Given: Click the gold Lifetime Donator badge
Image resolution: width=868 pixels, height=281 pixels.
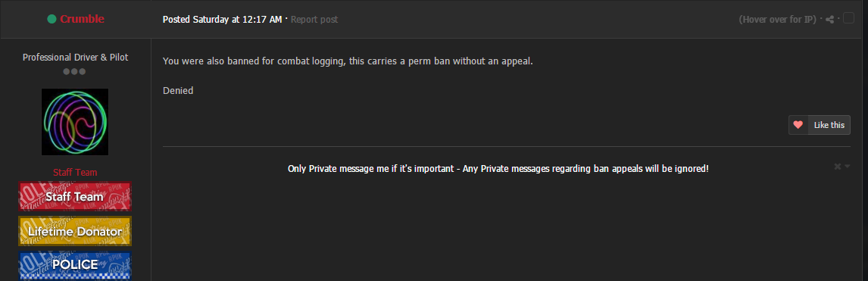Looking at the screenshot, I should pyautogui.click(x=75, y=231).
